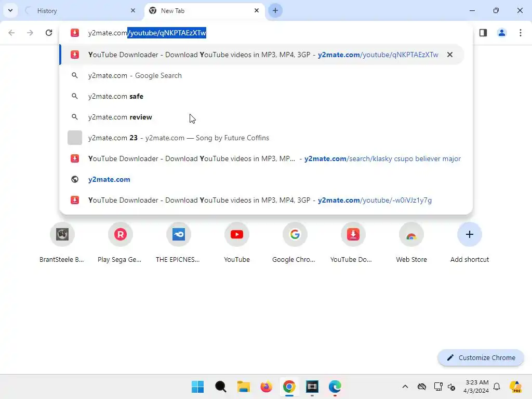
Task: Click the address bar URL text
Action: pos(147,33)
